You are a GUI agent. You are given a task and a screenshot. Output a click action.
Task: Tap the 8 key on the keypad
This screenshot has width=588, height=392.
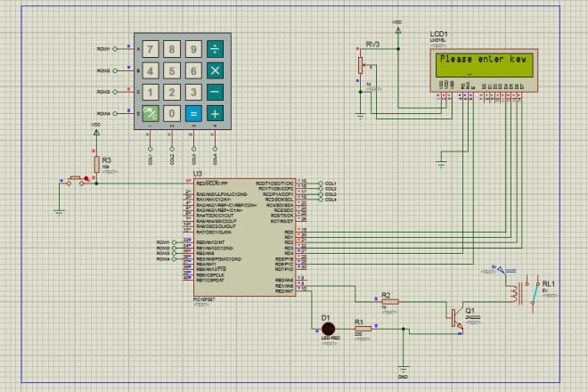(172, 49)
